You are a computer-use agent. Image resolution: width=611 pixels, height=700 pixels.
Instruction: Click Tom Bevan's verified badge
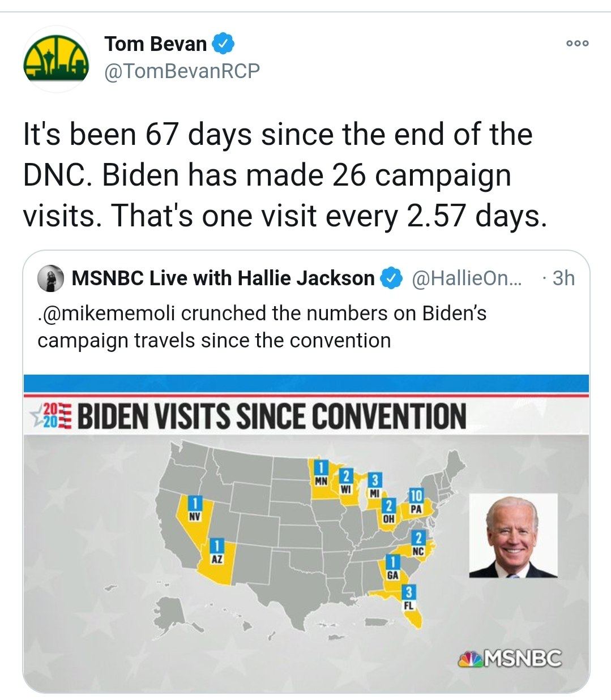224,44
